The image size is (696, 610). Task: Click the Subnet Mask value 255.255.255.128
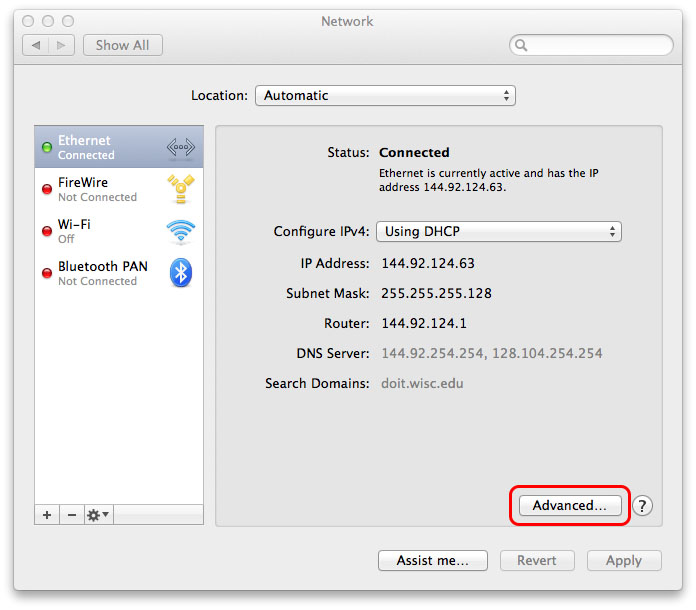436,293
